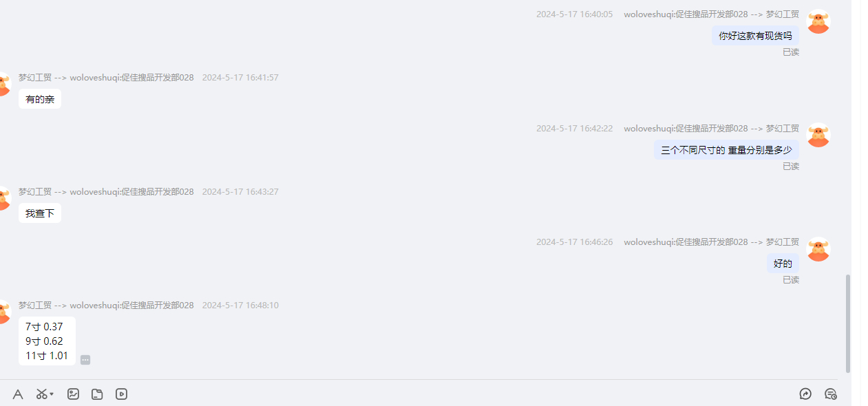Open the chat history icon

830,394
